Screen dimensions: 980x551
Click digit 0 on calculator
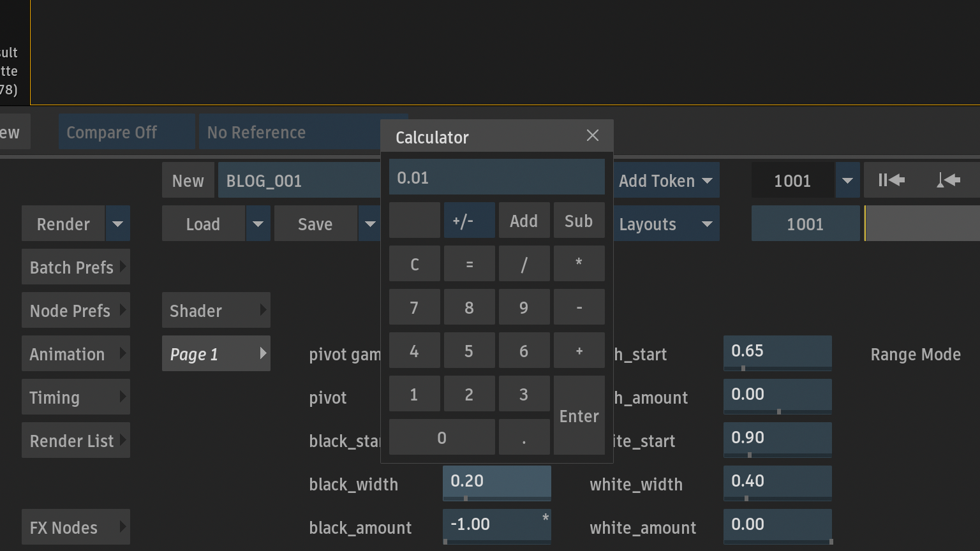[442, 437]
